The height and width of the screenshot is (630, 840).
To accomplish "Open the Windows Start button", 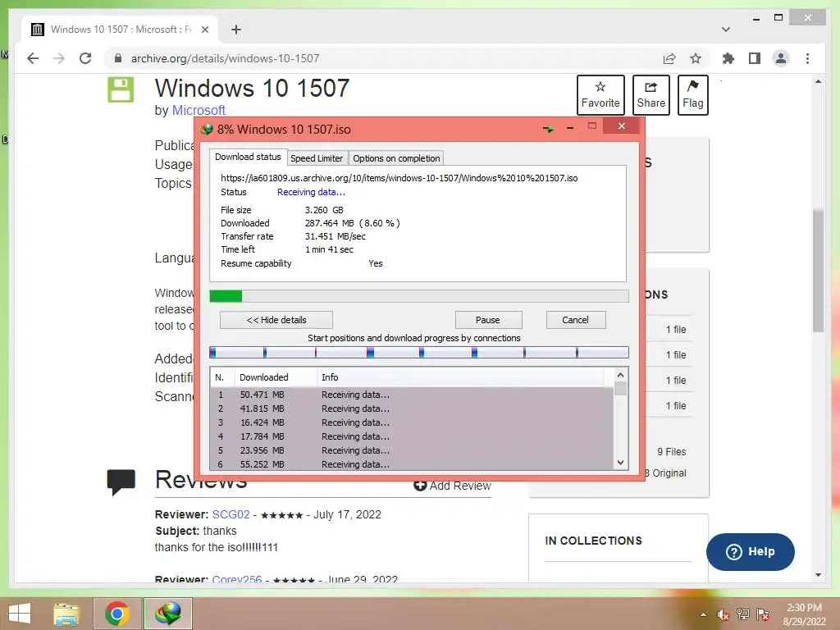I will pyautogui.click(x=20, y=614).
